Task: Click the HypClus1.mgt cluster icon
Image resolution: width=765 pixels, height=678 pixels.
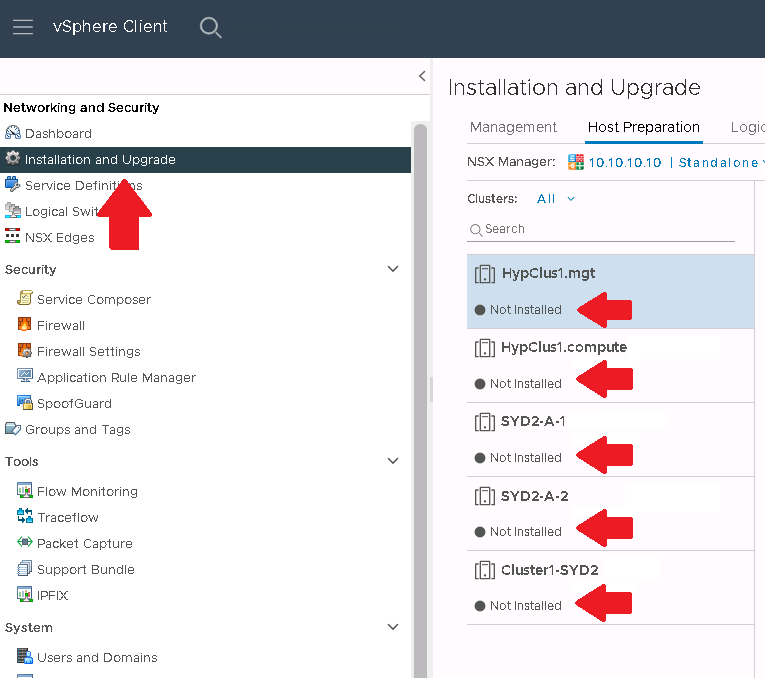Action: (484, 274)
